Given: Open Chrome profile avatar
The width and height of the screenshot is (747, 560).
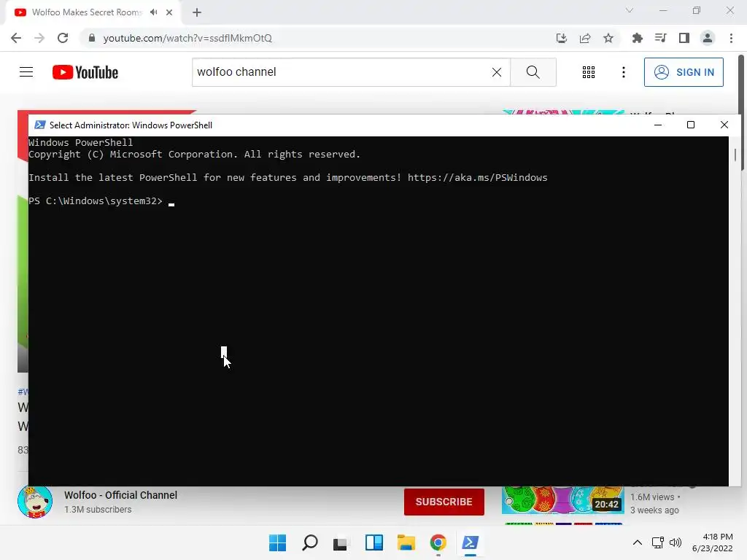Looking at the screenshot, I should (x=708, y=38).
